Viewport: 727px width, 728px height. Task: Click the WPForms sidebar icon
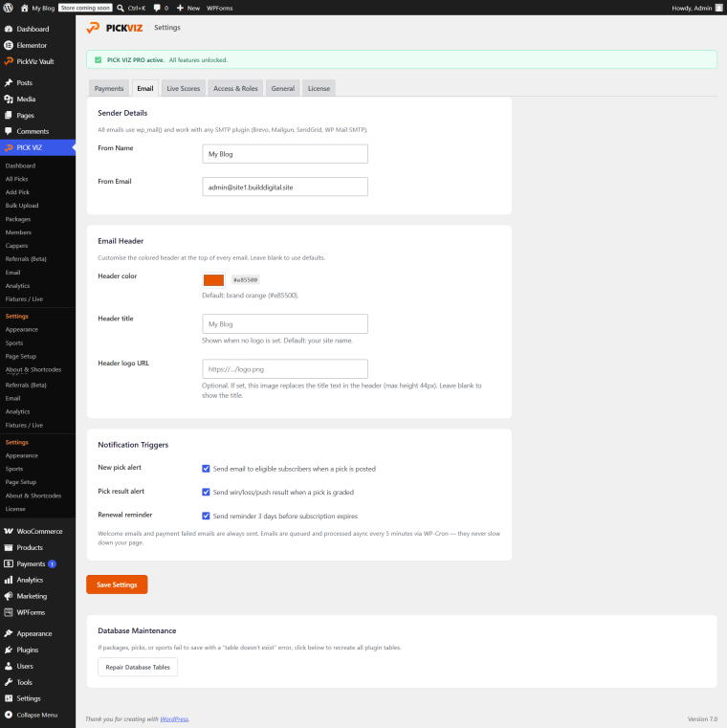click(9, 612)
